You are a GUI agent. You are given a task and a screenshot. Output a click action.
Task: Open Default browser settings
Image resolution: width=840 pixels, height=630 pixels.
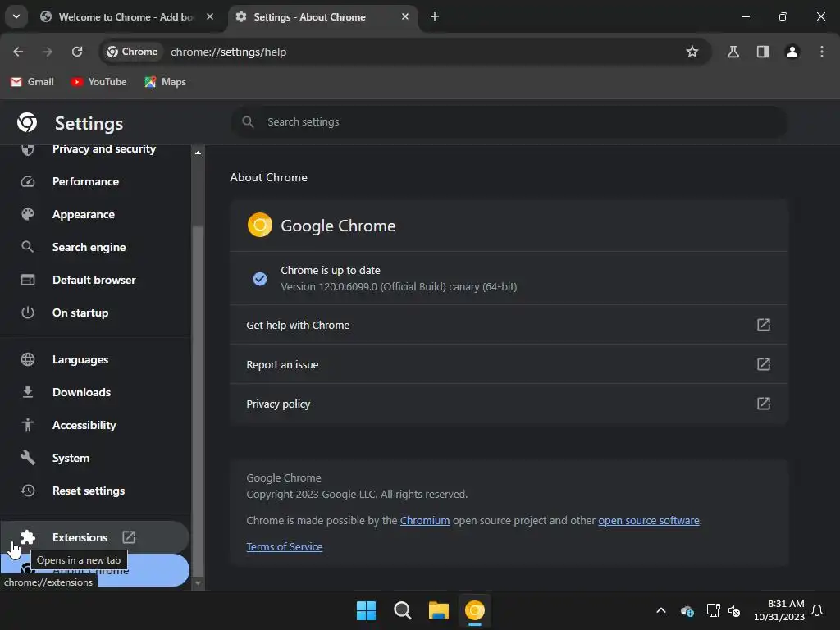(x=95, y=280)
